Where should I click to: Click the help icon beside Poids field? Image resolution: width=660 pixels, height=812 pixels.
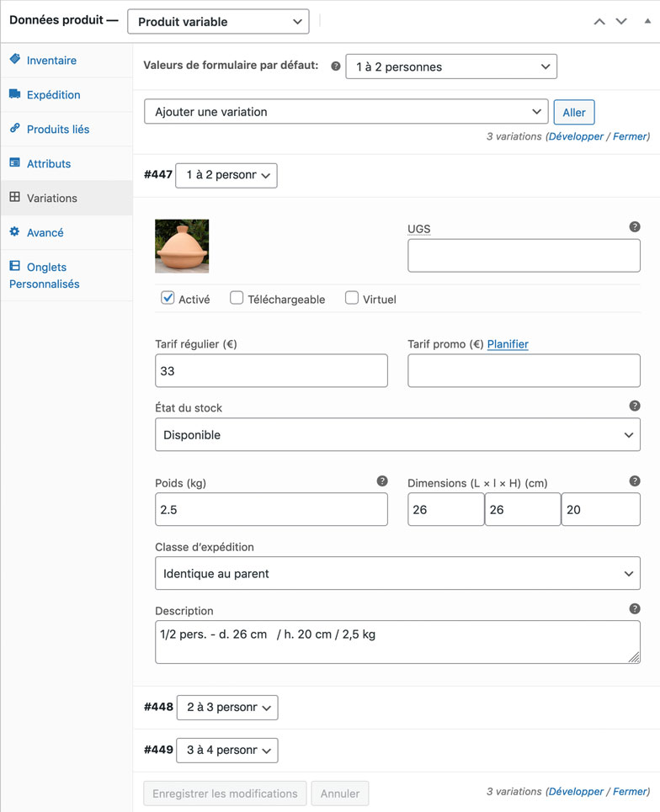(x=382, y=481)
